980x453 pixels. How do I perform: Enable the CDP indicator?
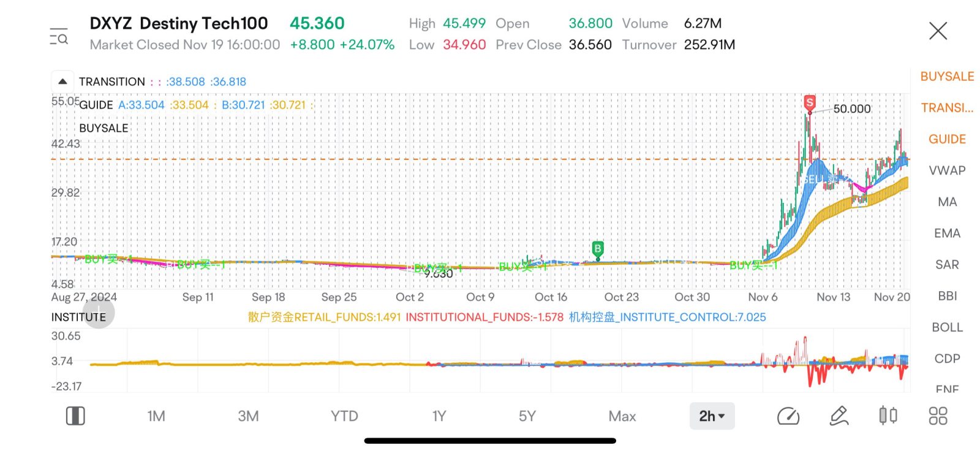click(947, 358)
